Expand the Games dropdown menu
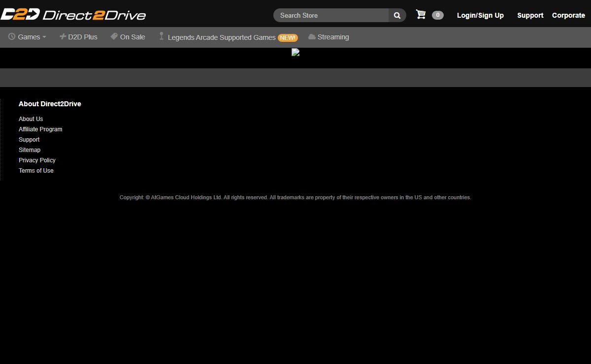 pyautogui.click(x=27, y=37)
